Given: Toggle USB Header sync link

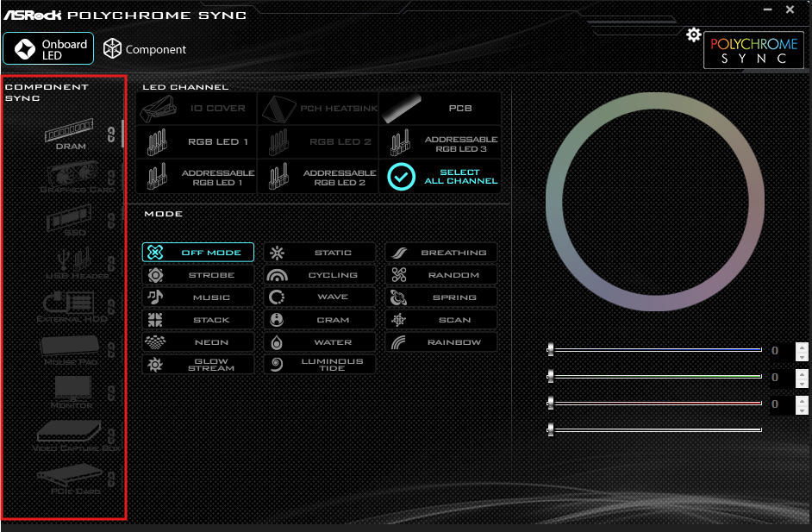Looking at the screenshot, I should click(111, 263).
